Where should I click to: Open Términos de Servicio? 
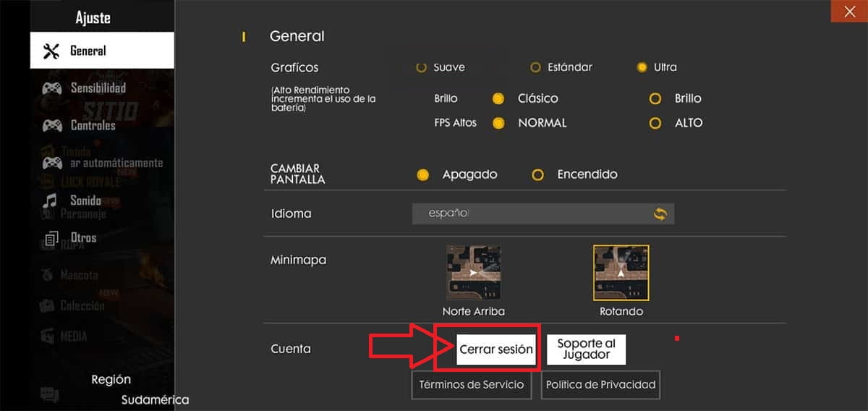click(x=472, y=385)
